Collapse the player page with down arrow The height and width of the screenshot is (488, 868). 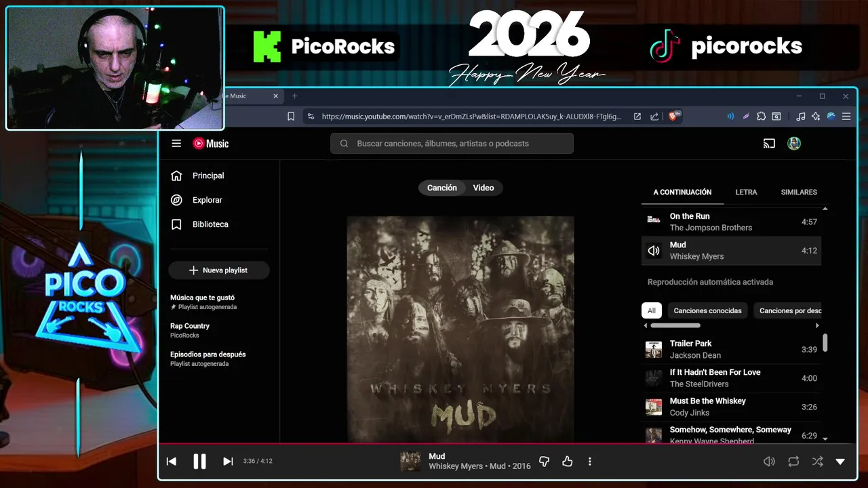point(840,462)
